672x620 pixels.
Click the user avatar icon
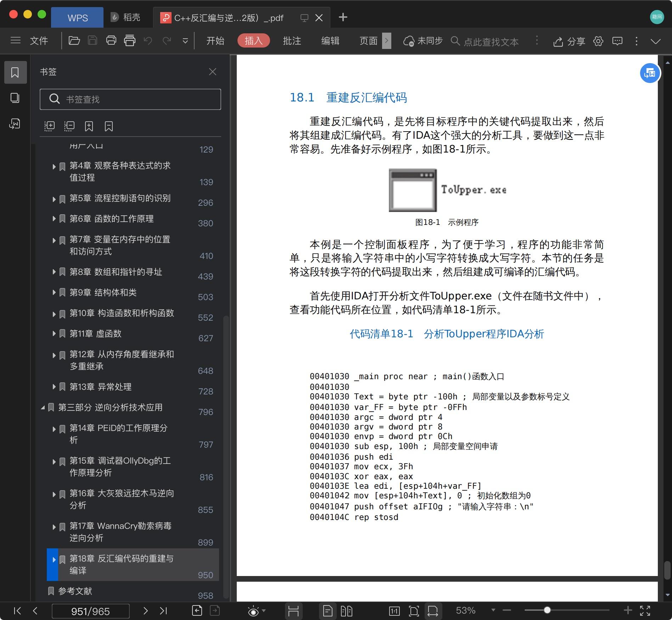[657, 17]
